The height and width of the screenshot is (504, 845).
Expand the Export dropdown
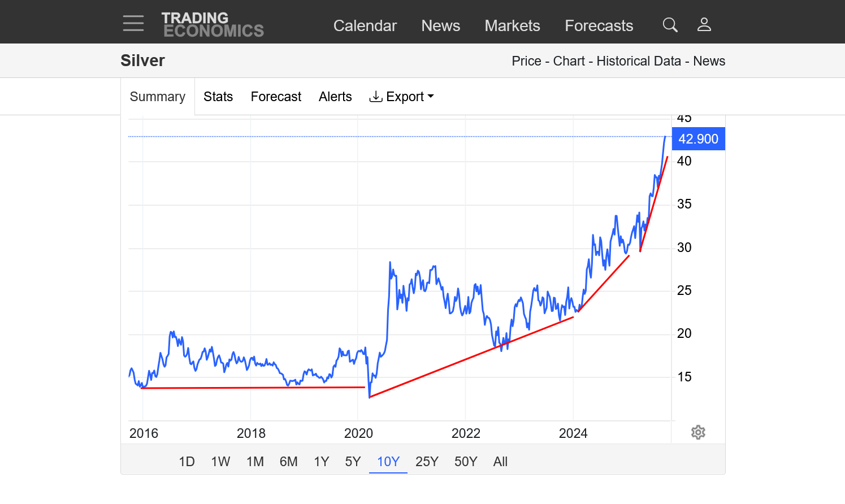pyautogui.click(x=401, y=97)
